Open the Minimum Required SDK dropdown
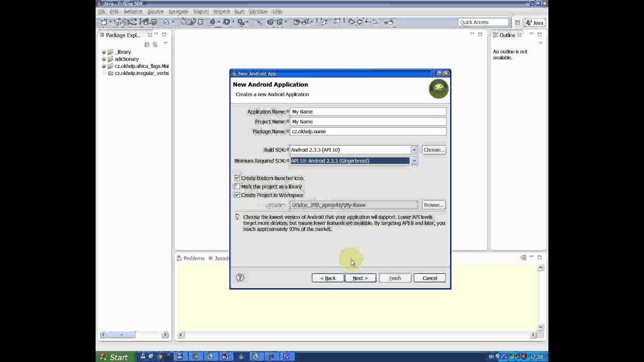Viewport: 644px width, 362px height. click(x=414, y=161)
